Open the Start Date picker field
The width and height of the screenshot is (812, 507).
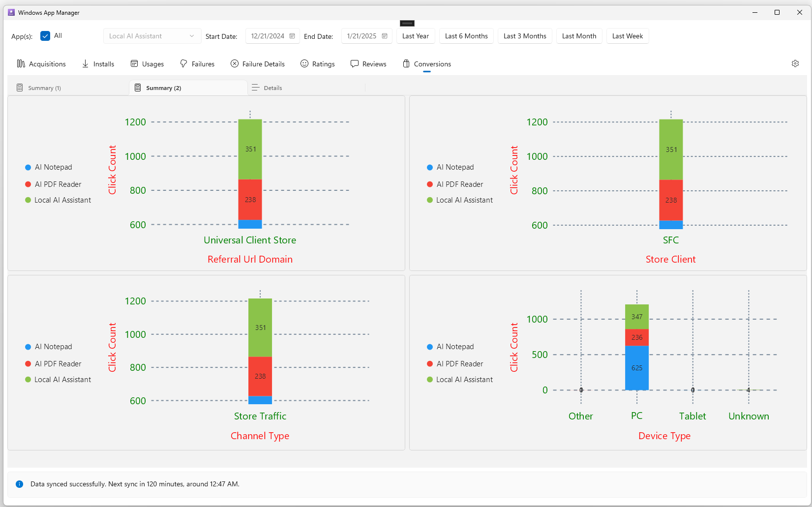(272, 36)
